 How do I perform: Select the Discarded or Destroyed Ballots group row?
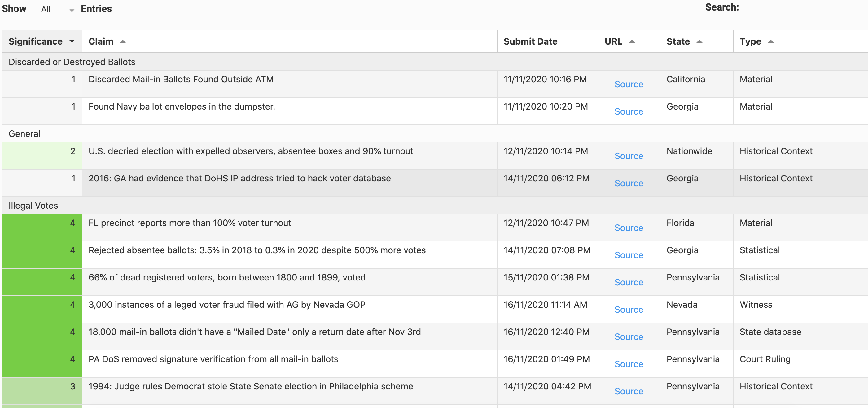435,62
